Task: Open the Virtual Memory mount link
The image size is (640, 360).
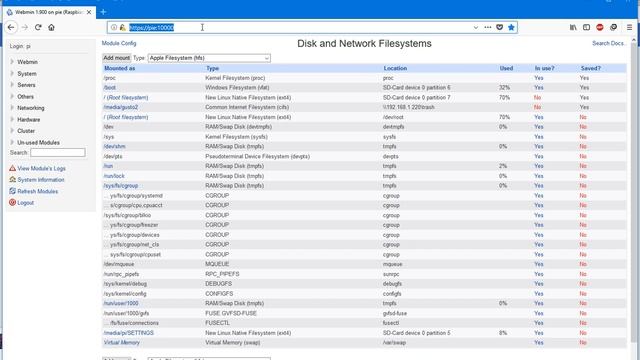Action: [122, 342]
